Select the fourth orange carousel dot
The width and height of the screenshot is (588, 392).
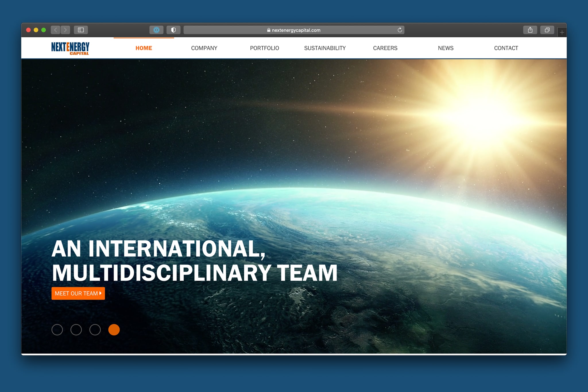[114, 330]
